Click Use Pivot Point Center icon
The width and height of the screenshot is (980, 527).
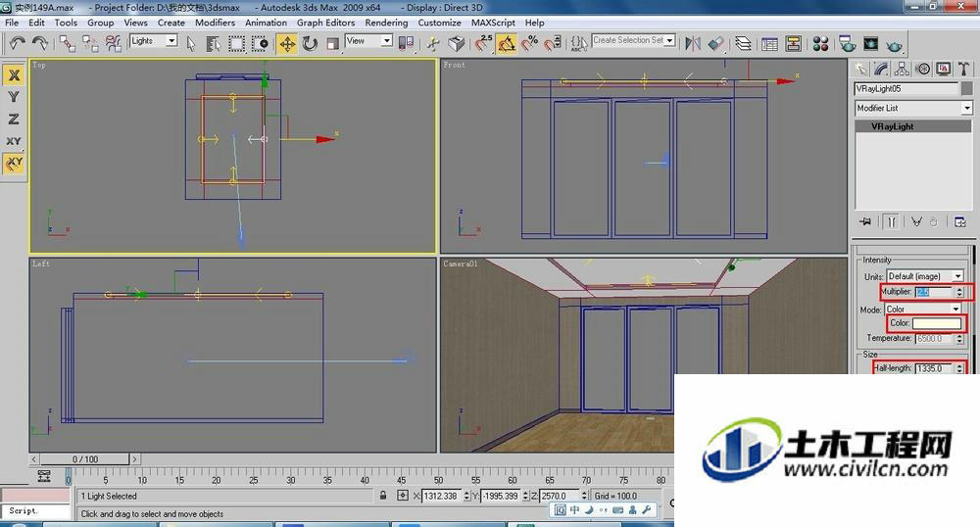point(407,43)
